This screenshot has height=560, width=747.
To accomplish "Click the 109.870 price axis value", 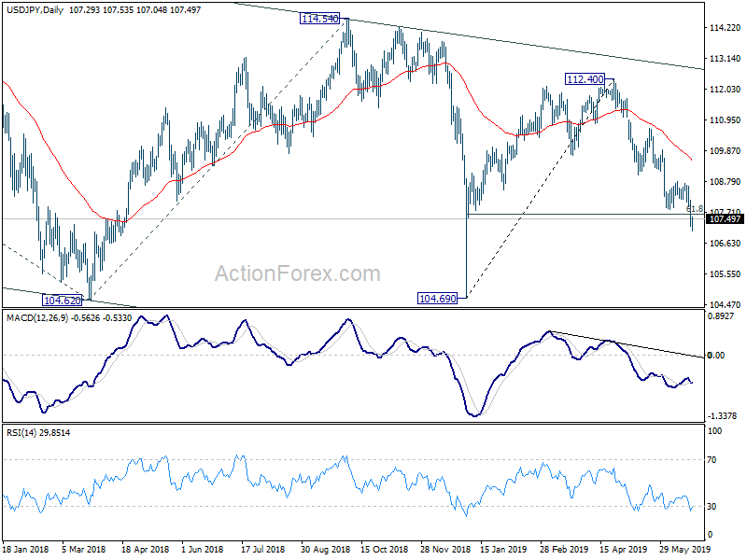I will click(x=725, y=151).
